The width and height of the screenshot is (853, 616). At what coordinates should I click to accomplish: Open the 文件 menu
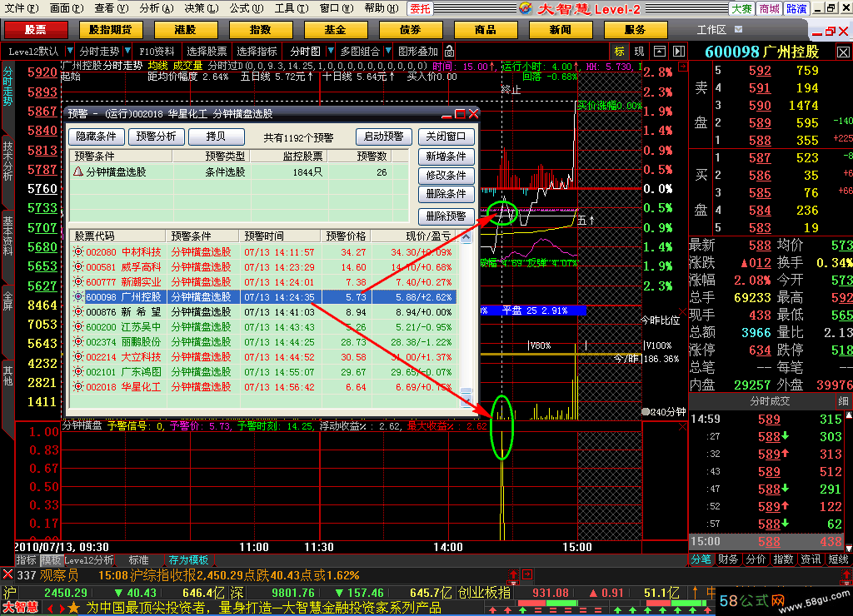click(x=22, y=8)
